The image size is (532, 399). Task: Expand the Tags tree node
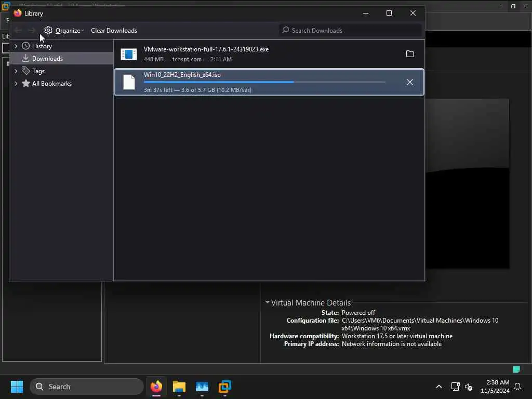(x=16, y=71)
